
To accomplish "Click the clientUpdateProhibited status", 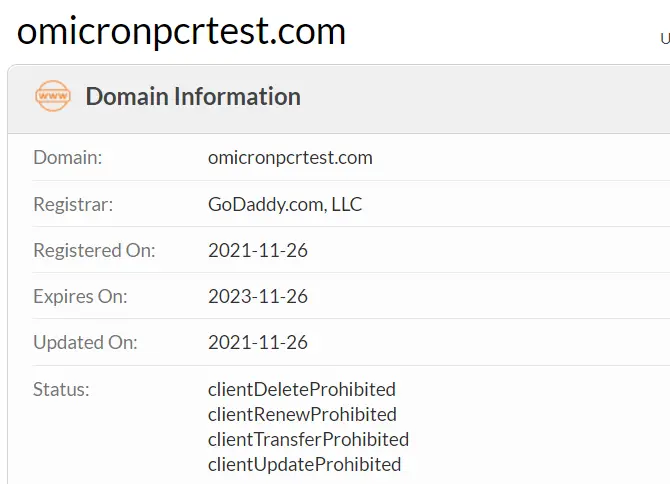I will coord(304,465).
